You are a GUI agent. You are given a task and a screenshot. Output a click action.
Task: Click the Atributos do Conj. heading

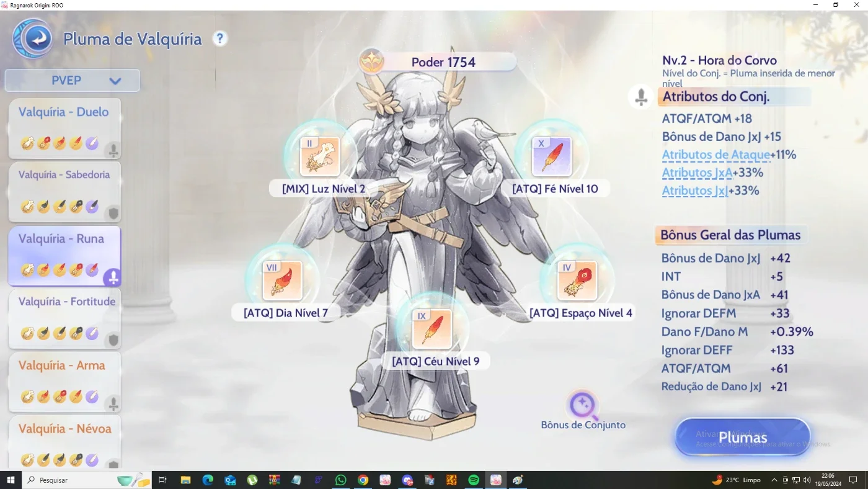coord(716,97)
